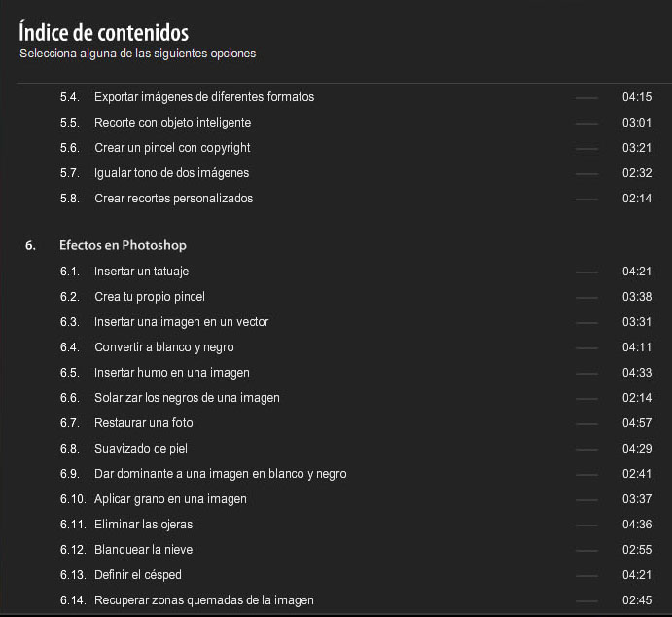Open lesson Definir el césped
Screen dimensions: 672x617
pos(137,575)
